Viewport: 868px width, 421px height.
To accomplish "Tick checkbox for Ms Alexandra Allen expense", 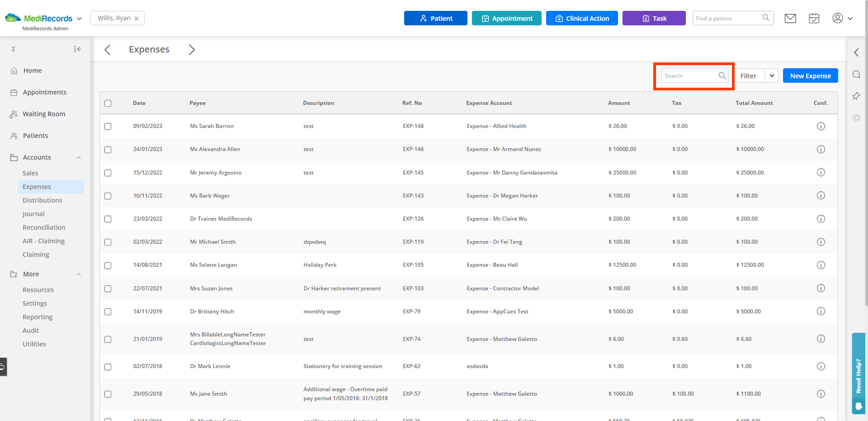I will pos(108,150).
